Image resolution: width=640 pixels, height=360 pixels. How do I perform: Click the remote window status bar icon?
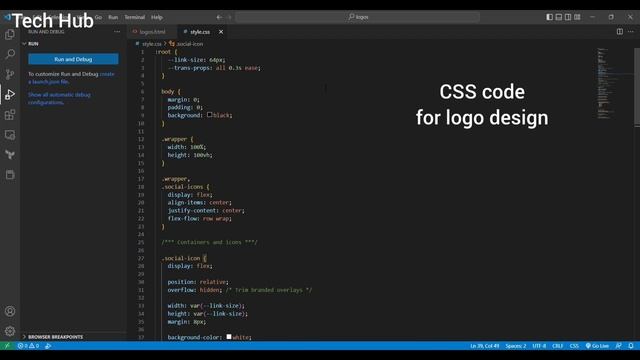pos(7,346)
